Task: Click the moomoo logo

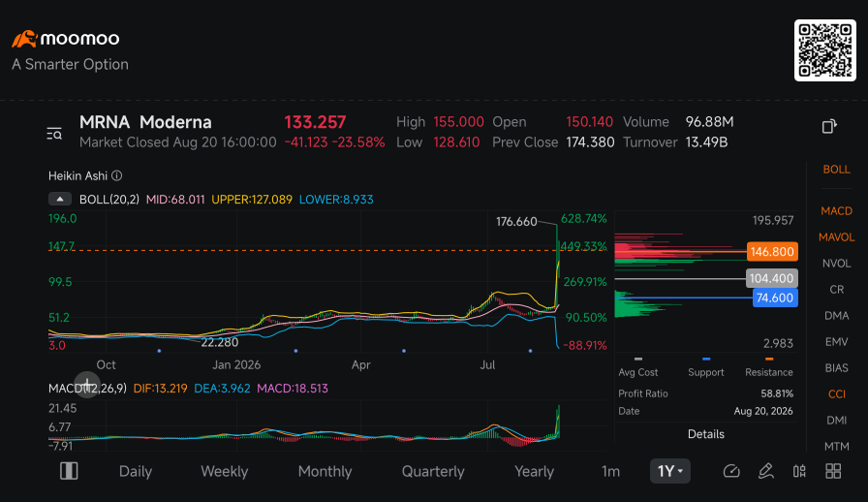Action: point(66,39)
